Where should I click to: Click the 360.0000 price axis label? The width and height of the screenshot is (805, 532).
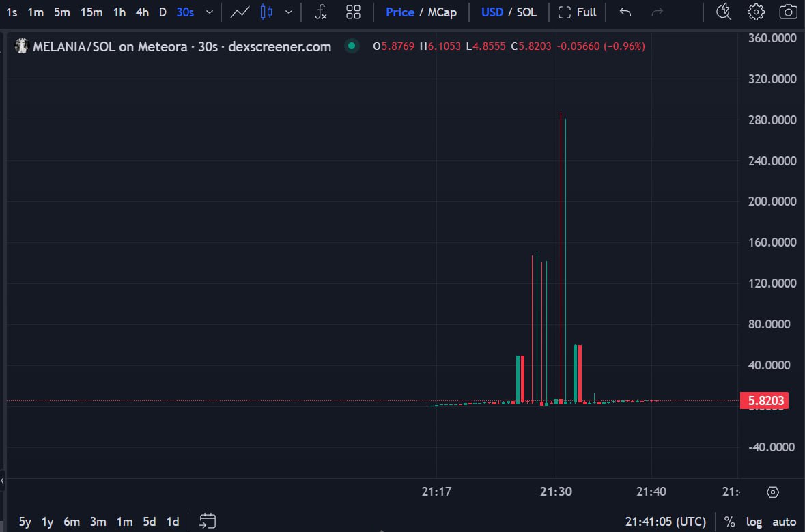[x=772, y=38]
